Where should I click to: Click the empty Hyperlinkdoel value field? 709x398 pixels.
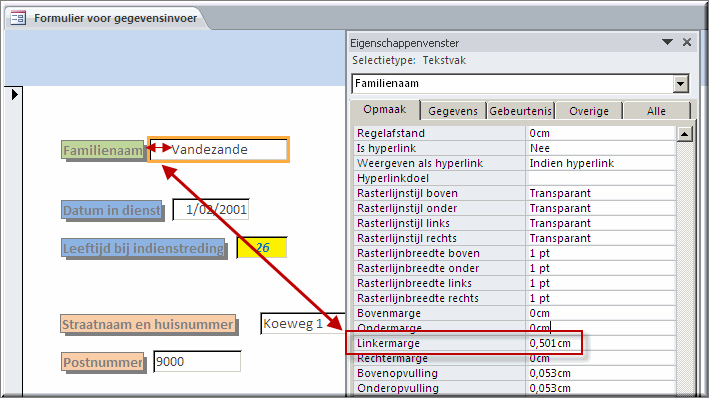601,178
